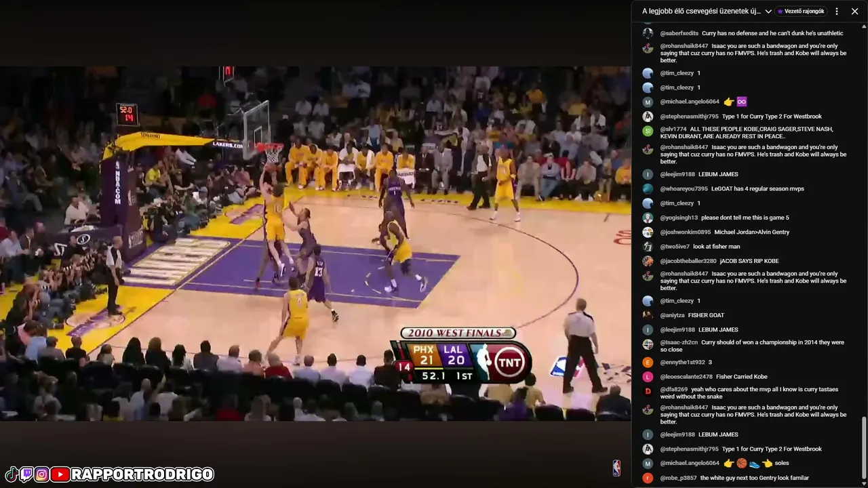Click the basketball game video to pause
868x488 pixels.
coord(315,244)
